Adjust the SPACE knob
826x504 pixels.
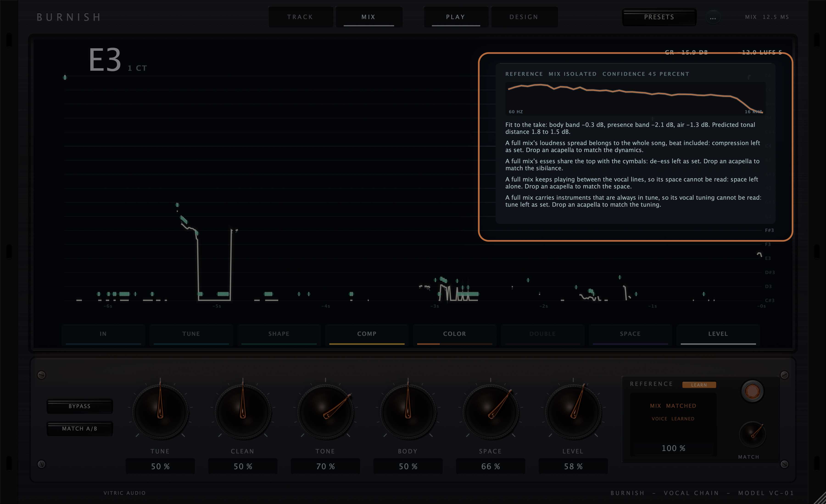pyautogui.click(x=491, y=412)
